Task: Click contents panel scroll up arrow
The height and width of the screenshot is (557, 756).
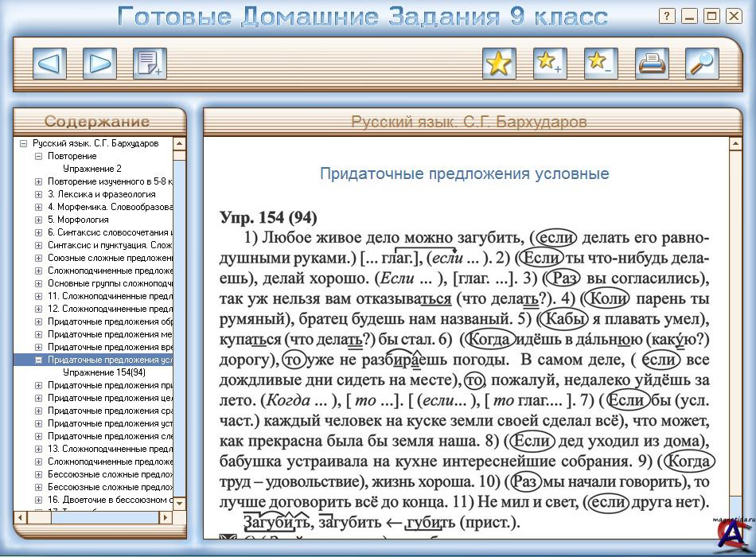Action: (x=179, y=143)
